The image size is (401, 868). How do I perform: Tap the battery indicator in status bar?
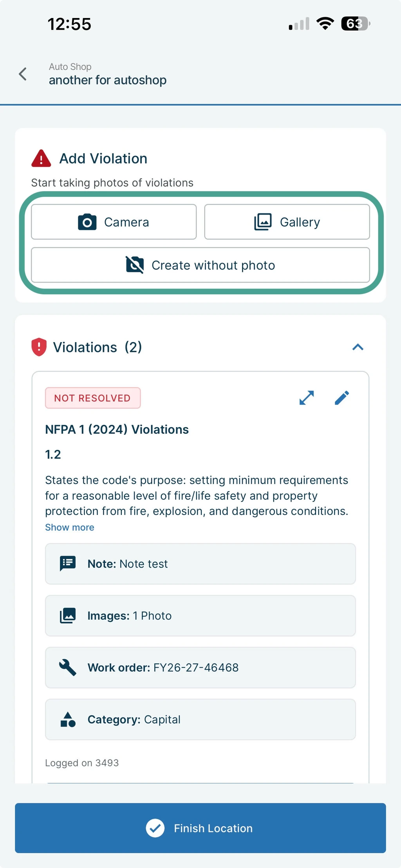coord(356,24)
